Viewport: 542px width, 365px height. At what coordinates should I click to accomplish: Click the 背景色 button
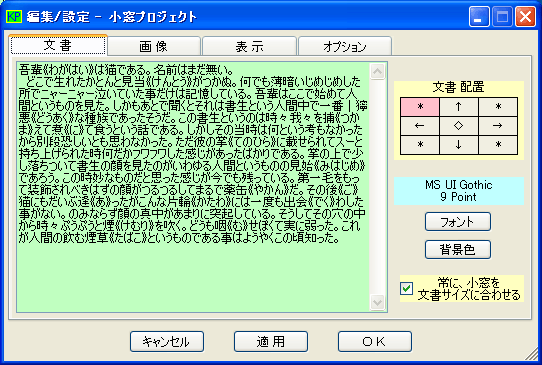click(x=458, y=250)
